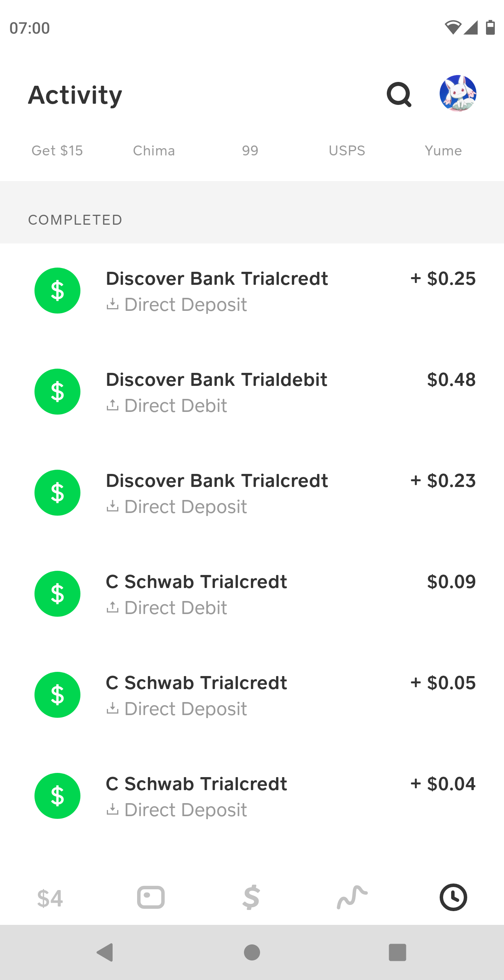Open Discover Bank Trialcredt $0.25 deposit
The height and width of the screenshot is (980, 504).
tap(252, 291)
